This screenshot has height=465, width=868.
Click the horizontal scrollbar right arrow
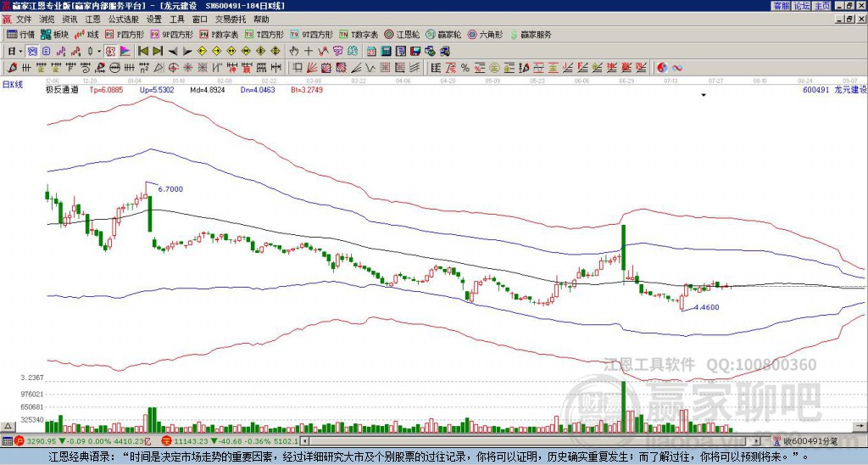pyautogui.click(x=757, y=441)
